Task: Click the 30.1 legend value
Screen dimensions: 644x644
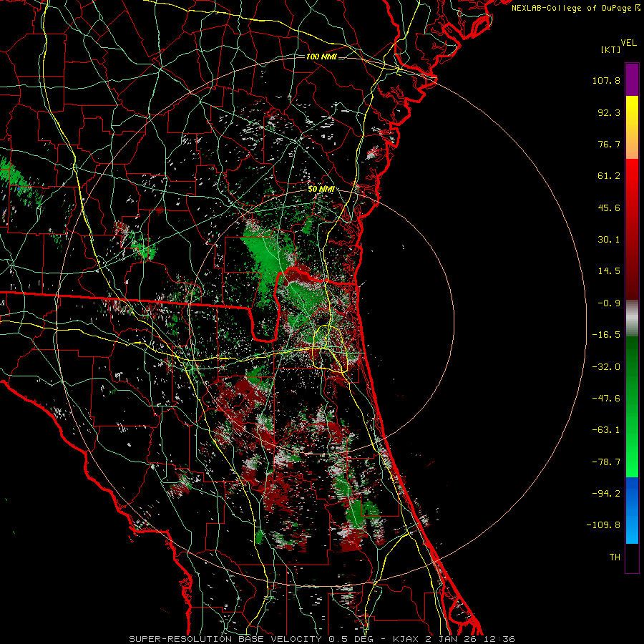Action: (609, 240)
